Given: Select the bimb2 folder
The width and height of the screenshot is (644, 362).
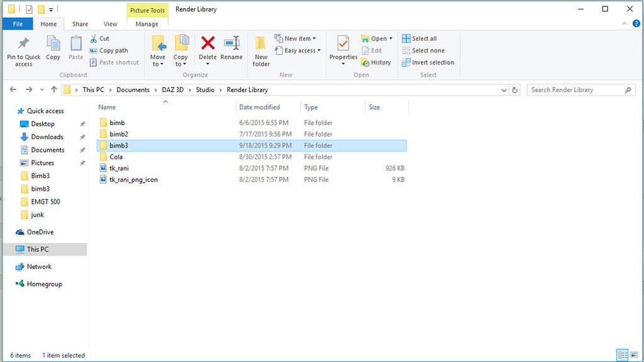Looking at the screenshot, I should (x=252, y=134).
